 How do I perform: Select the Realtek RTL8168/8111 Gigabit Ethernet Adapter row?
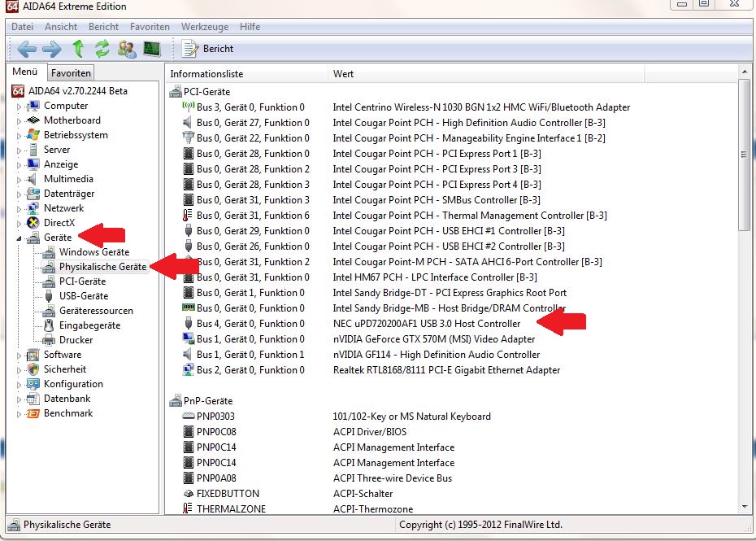[x=446, y=370]
